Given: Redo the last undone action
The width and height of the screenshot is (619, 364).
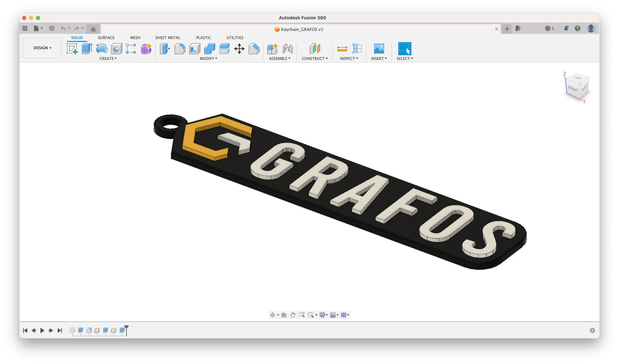Looking at the screenshot, I should pos(77,28).
